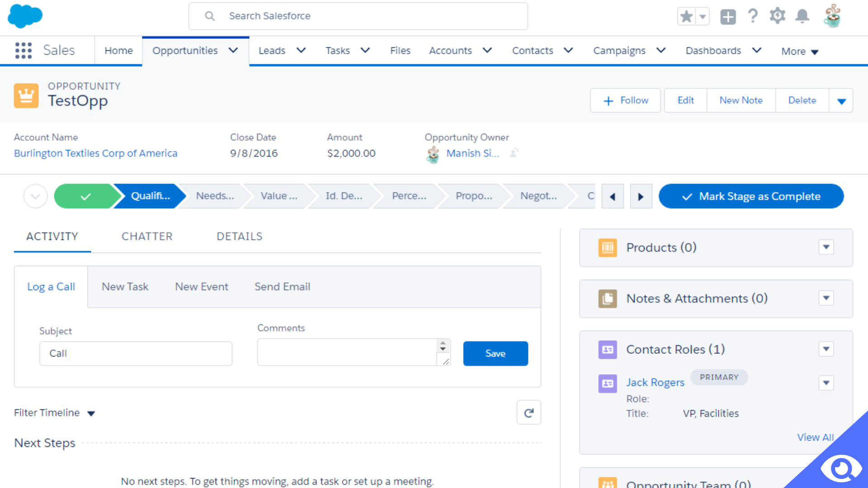
Task: Open the Contacts tab dropdown chevron
Action: [568, 51]
